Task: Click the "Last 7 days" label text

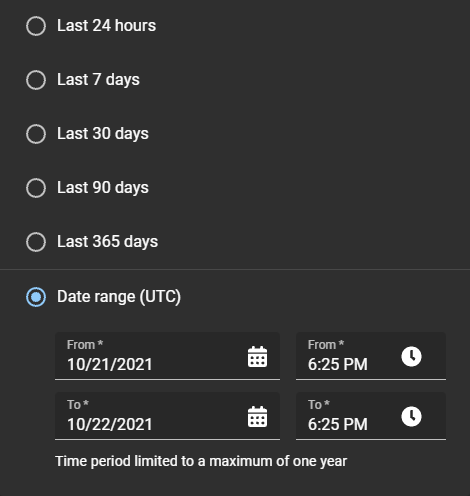Action: pyautogui.click(x=98, y=80)
